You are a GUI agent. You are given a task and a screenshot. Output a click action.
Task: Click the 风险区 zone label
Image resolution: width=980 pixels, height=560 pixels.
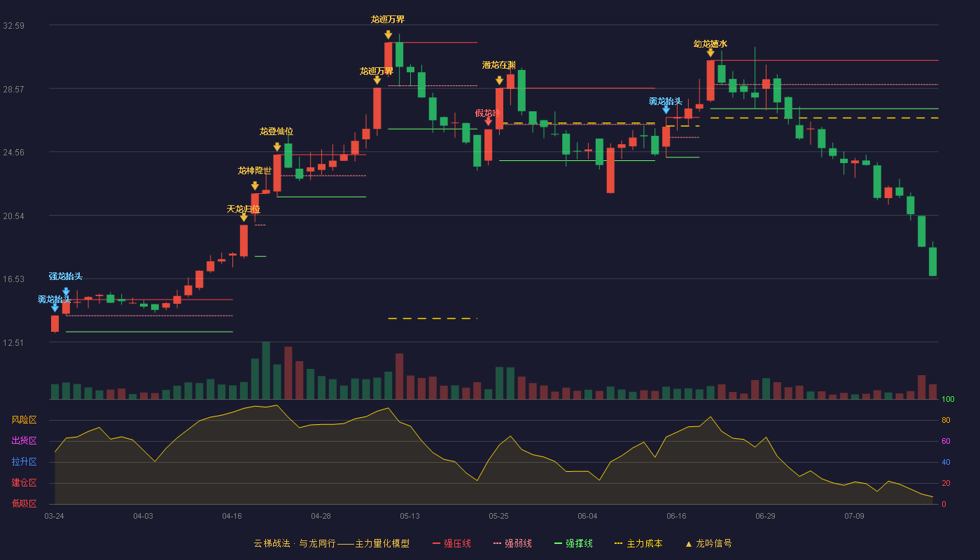click(24, 420)
